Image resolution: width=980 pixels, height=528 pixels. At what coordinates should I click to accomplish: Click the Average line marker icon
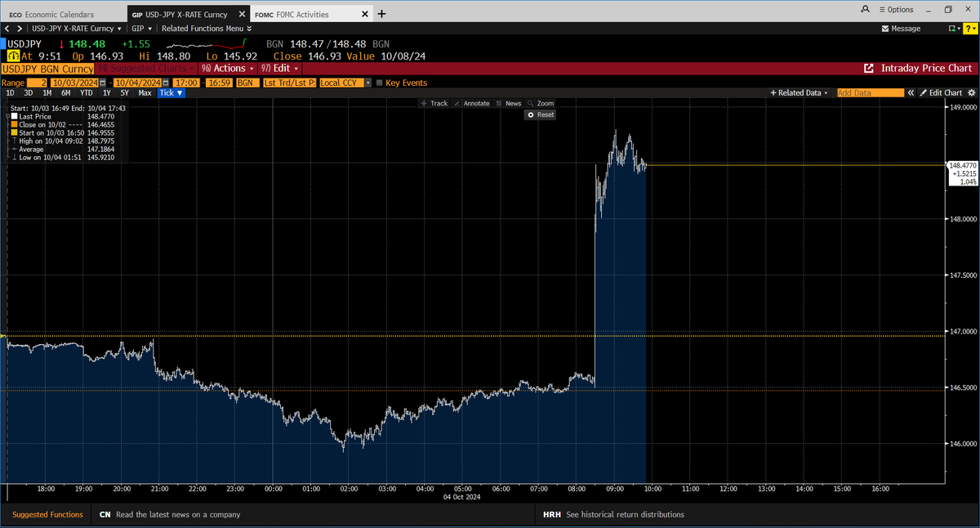15,150
